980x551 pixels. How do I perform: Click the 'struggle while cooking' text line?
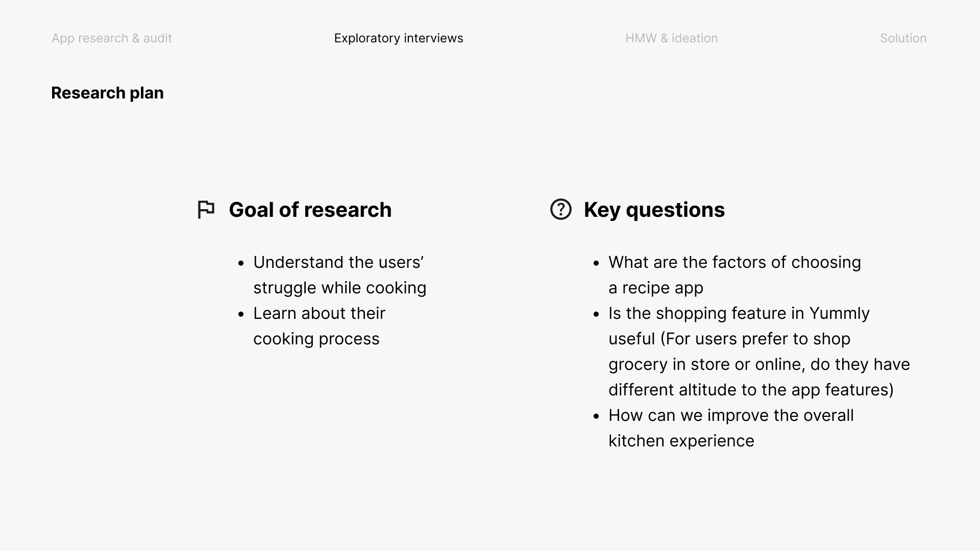[339, 288]
